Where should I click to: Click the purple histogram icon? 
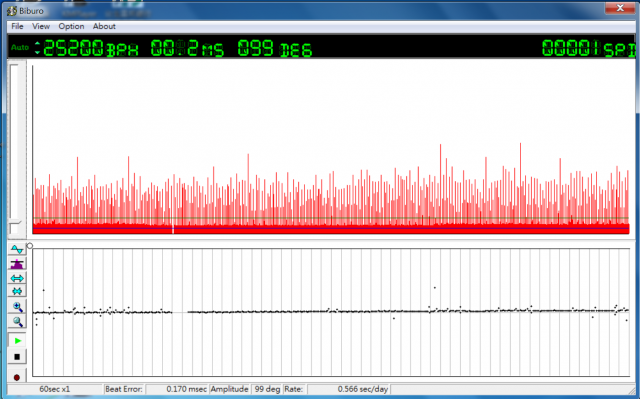pyautogui.click(x=17, y=264)
